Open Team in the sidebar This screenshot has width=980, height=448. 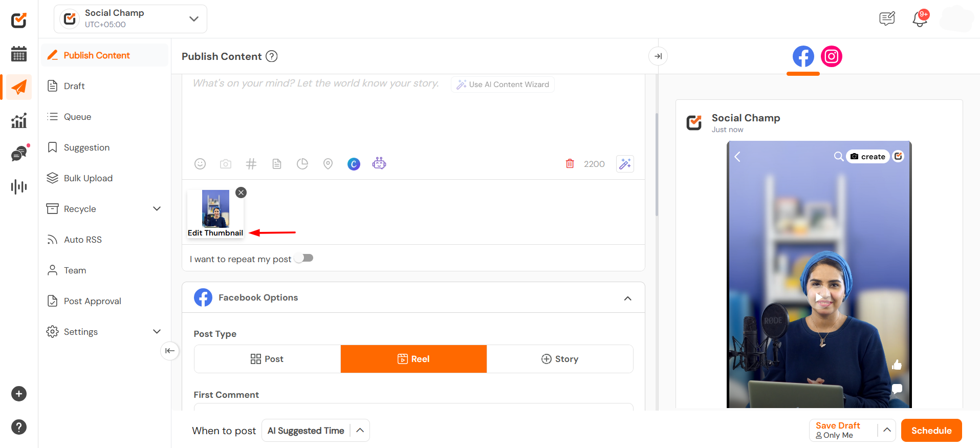[105, 270]
